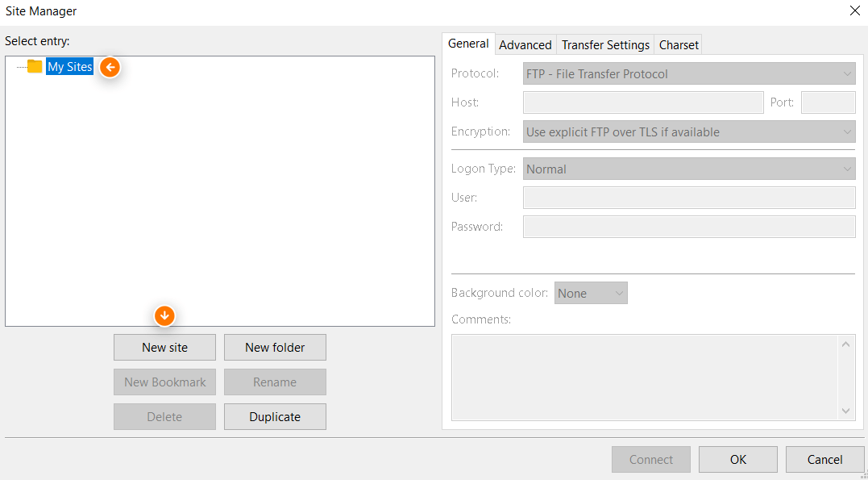
Task: Select the My Sites entry
Action: [x=69, y=67]
